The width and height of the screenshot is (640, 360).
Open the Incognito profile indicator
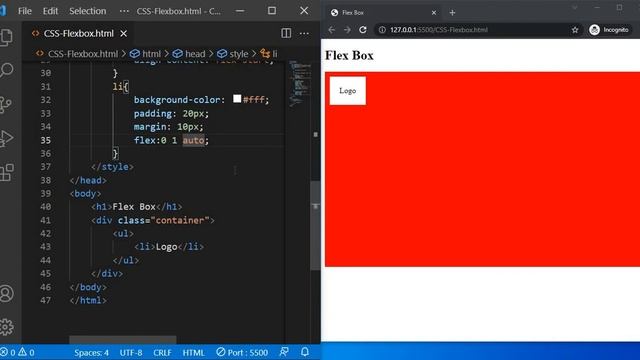click(609, 30)
